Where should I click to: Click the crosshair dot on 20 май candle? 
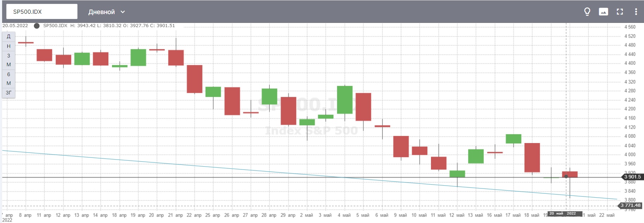tap(566, 176)
